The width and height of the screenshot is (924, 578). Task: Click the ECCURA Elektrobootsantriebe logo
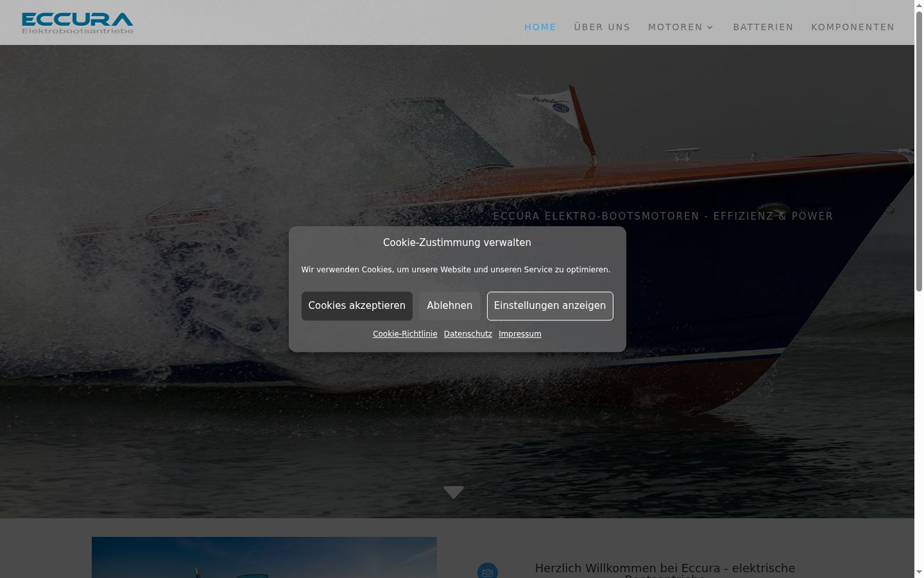coord(78,23)
